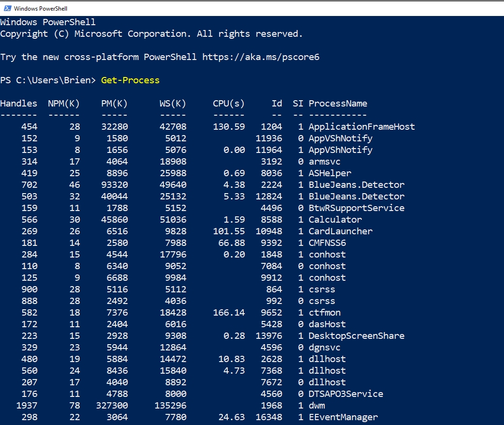The height and width of the screenshot is (425, 504).
Task: Click the PS C:\Users\Brien prompt
Action: pos(46,80)
